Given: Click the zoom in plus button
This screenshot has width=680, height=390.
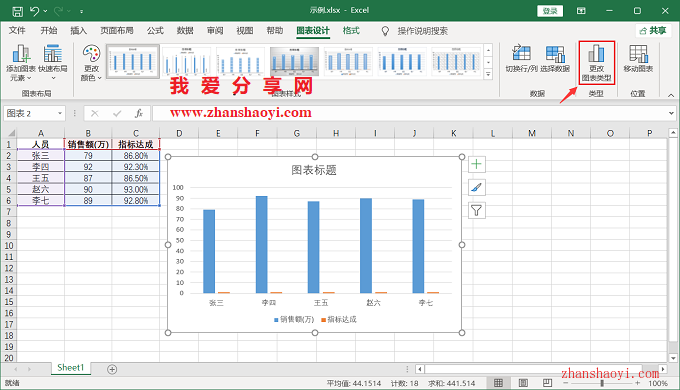Looking at the screenshot, I should 638,383.
